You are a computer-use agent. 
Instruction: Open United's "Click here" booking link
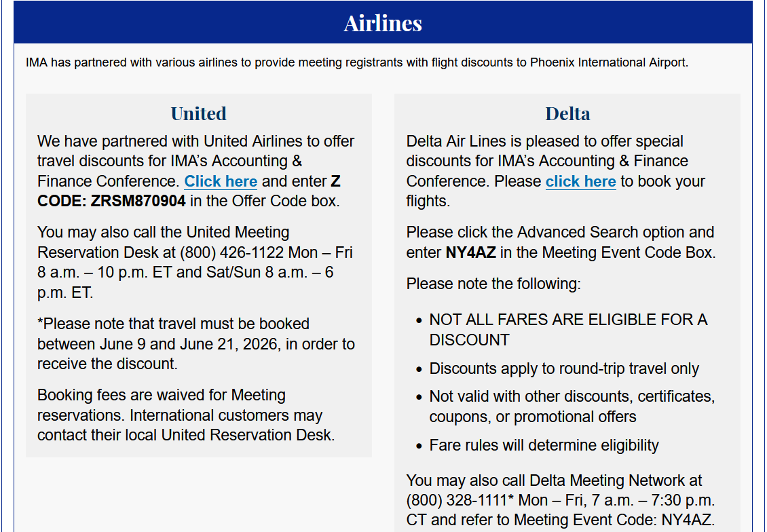(x=221, y=181)
